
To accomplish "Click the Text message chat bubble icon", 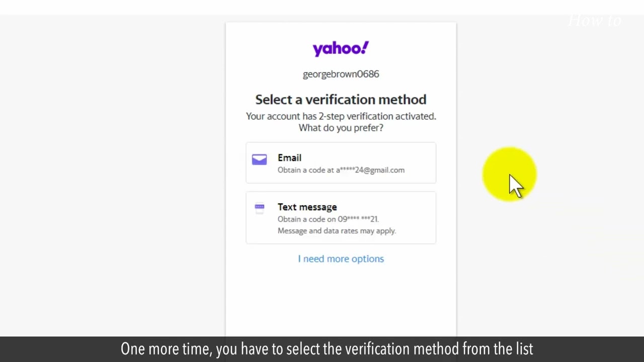I will tap(259, 207).
